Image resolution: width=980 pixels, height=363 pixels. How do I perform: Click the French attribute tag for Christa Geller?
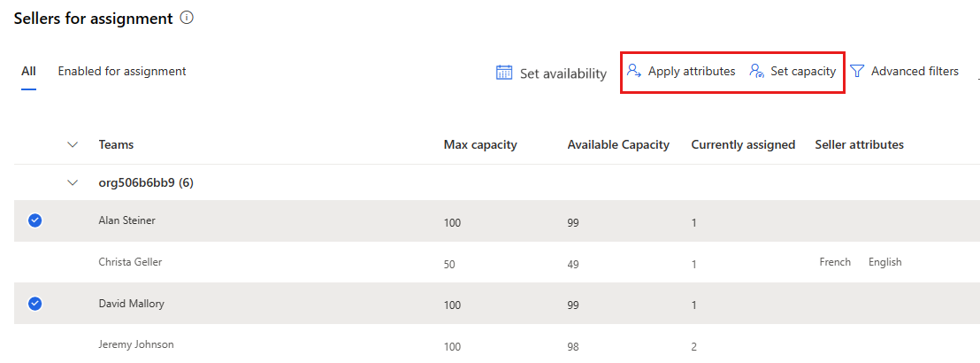tap(835, 262)
